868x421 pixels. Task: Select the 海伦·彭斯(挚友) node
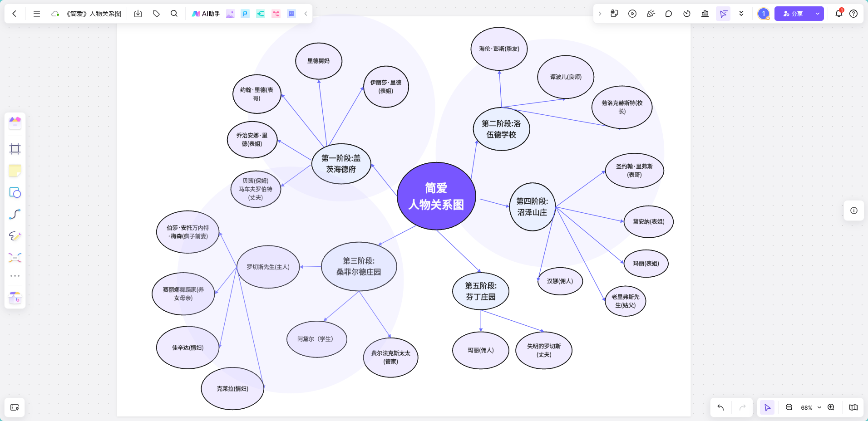coord(499,49)
